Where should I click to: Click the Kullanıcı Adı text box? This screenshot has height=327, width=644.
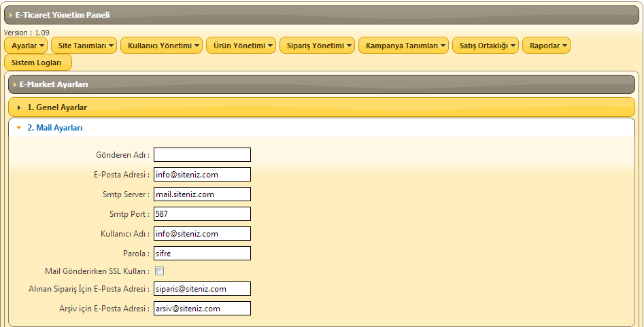pyautogui.click(x=202, y=234)
